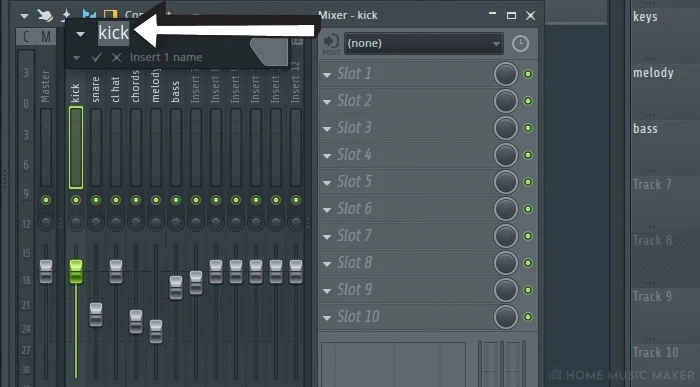Click the multi-touch control hand icon
700x387 pixels.
[x=45, y=15]
